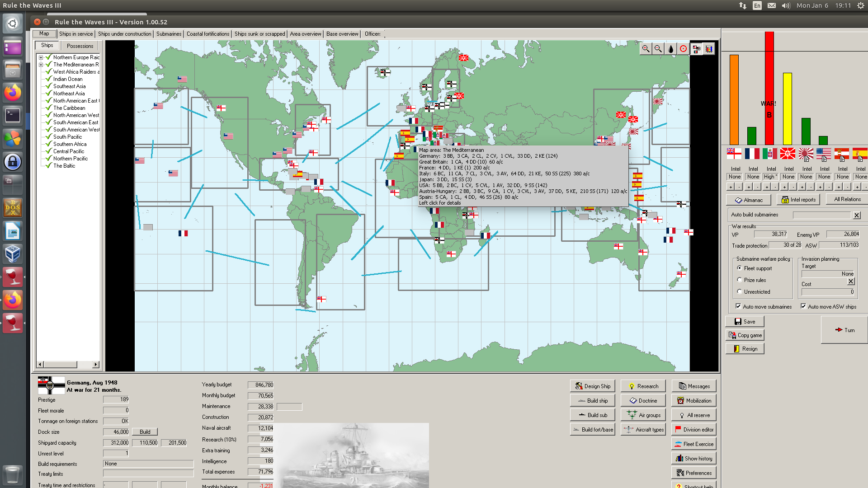
Task: Click Build button next to Dock size
Action: point(145,432)
